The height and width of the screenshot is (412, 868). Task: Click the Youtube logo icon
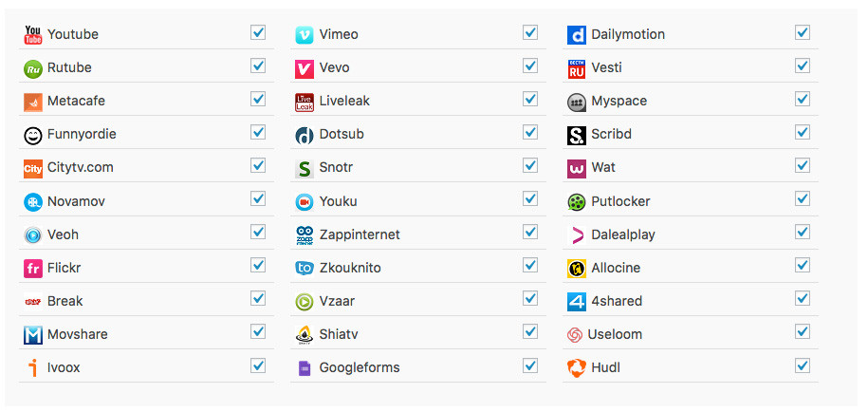[x=33, y=34]
